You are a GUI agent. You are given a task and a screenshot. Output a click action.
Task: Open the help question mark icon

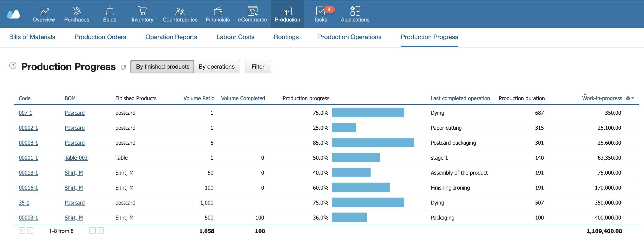tap(13, 65)
